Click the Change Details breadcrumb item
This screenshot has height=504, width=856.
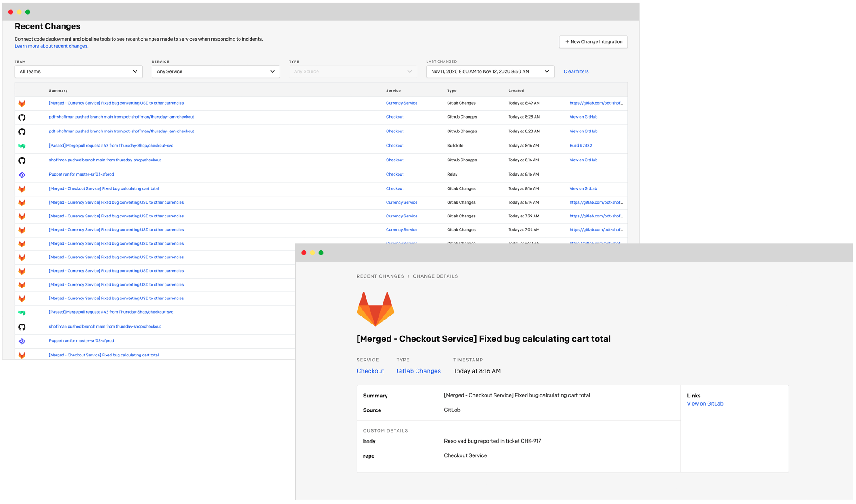pyautogui.click(x=435, y=276)
